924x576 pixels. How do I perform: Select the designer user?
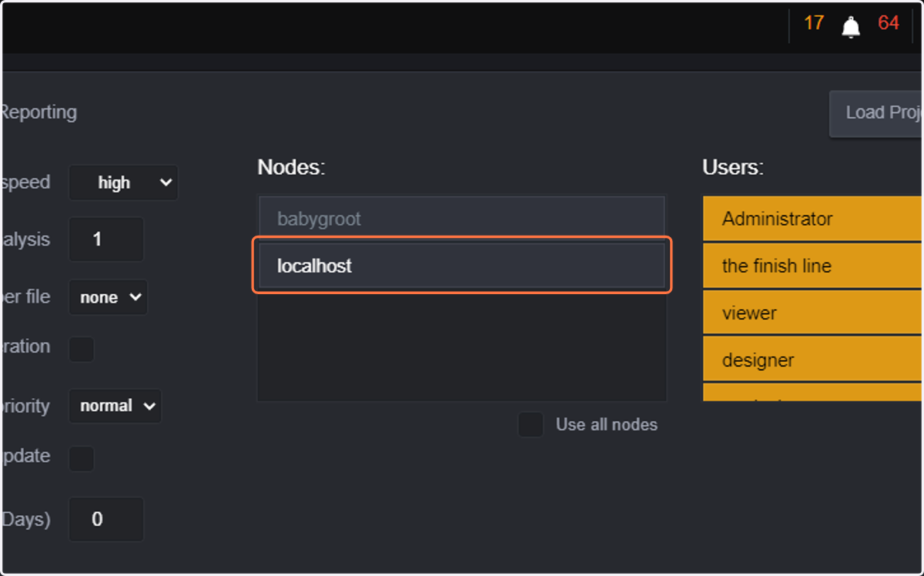[x=813, y=360]
